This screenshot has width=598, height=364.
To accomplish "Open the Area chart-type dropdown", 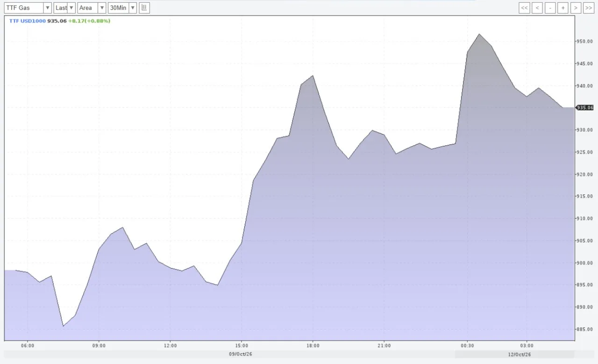I will click(92, 8).
